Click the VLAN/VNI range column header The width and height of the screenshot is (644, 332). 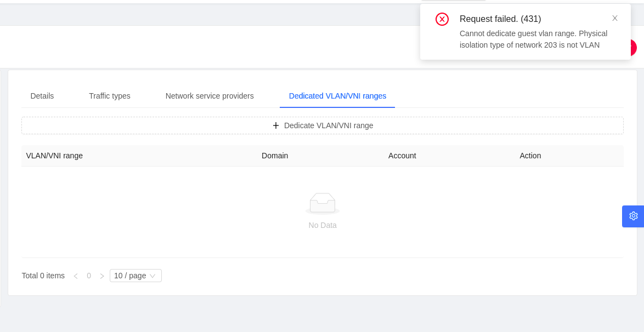54,156
